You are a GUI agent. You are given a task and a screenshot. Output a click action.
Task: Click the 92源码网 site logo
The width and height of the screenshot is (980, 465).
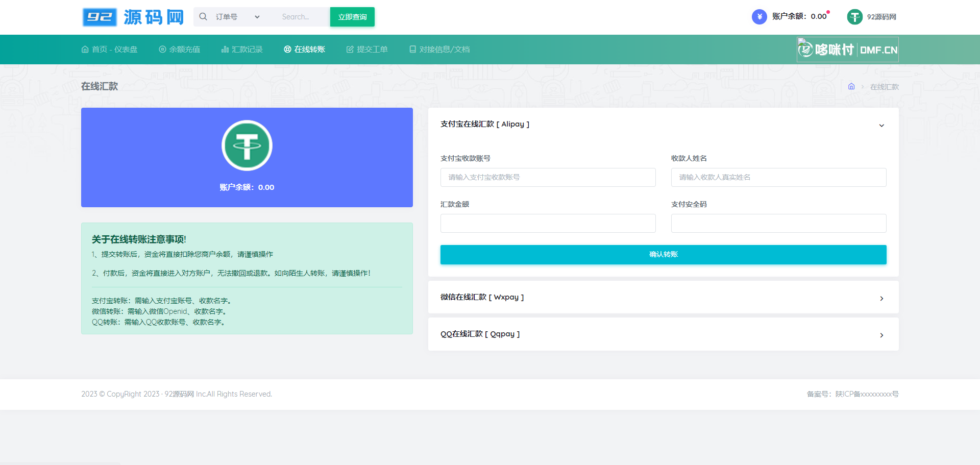pyautogui.click(x=133, y=17)
